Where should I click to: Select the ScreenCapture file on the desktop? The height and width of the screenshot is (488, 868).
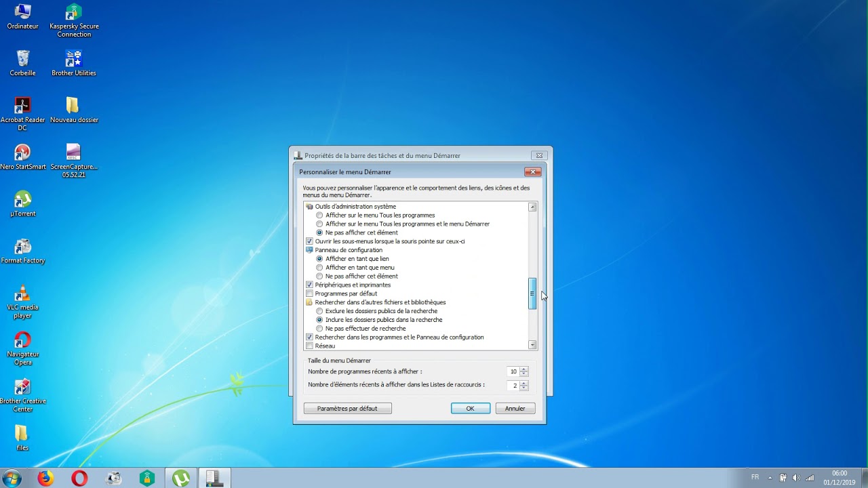pos(74,161)
